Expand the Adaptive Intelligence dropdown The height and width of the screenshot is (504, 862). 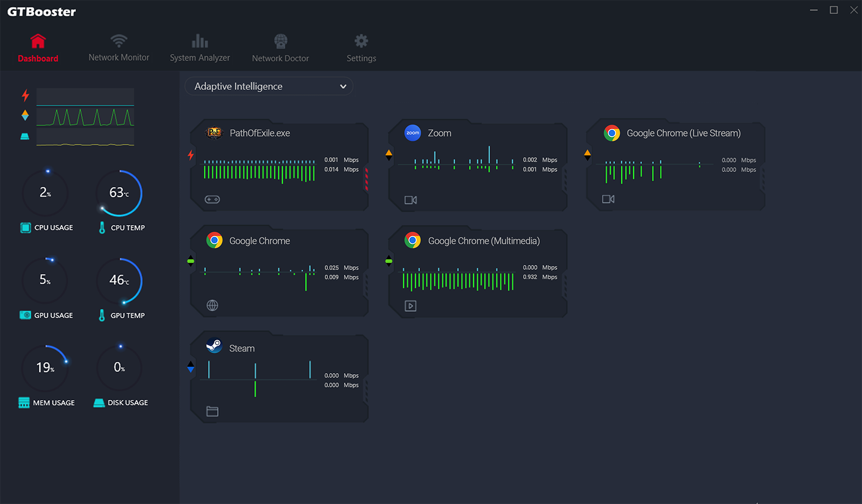pyautogui.click(x=269, y=86)
